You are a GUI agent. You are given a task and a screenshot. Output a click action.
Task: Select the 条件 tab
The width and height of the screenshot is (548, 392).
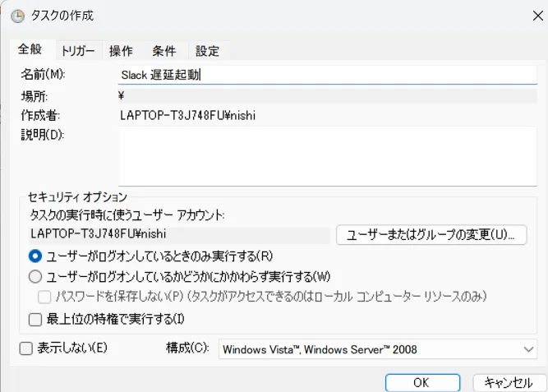click(x=163, y=51)
